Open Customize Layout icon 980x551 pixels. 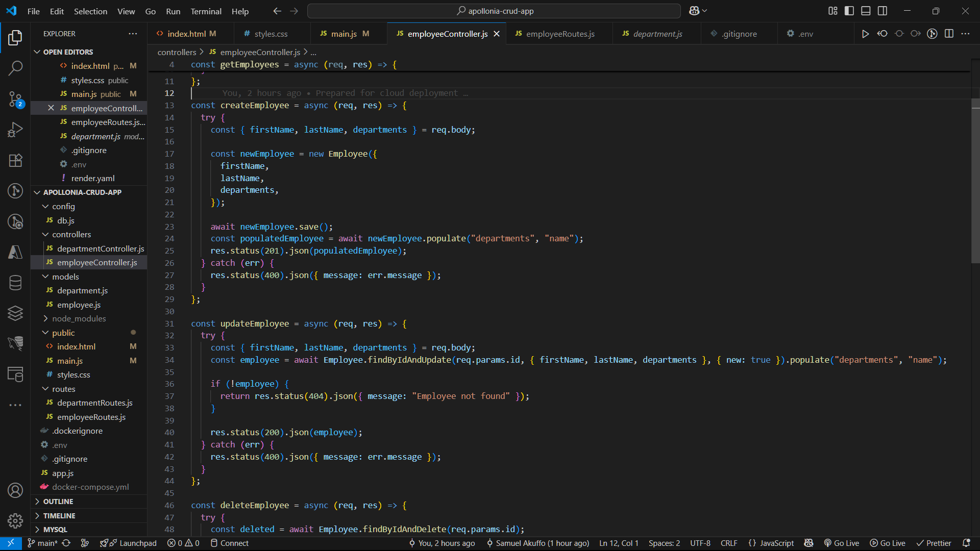[x=833, y=11]
